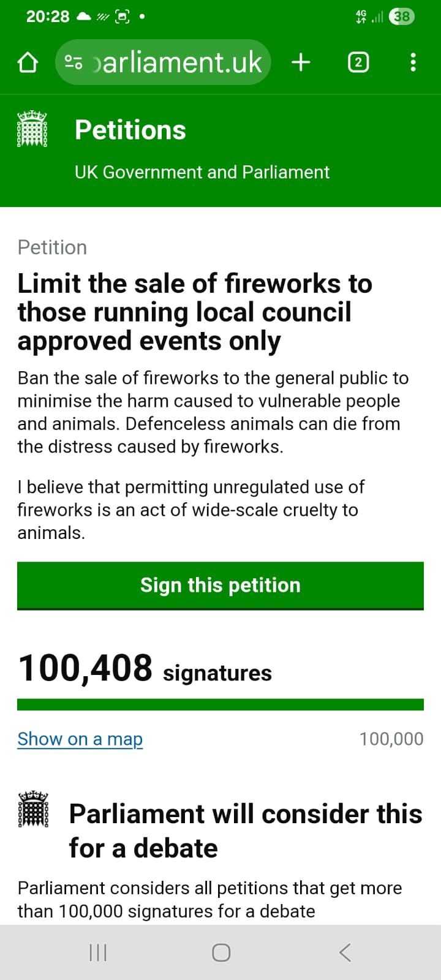Open the tab switcher showing 2 tabs

tap(358, 62)
